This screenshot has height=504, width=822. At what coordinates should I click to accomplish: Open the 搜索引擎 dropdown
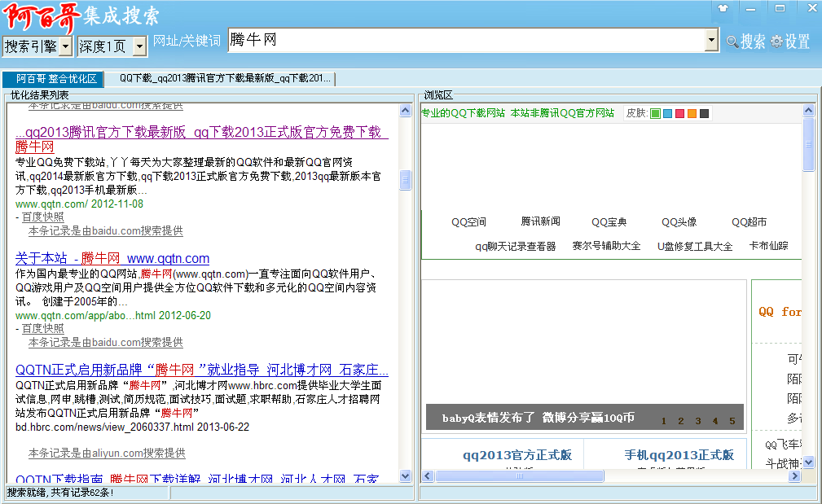pos(37,46)
